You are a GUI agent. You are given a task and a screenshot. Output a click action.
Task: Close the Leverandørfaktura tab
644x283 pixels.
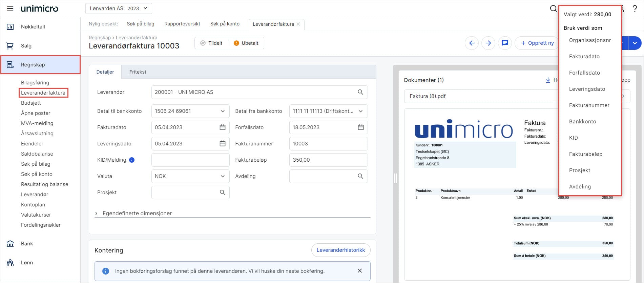click(298, 24)
